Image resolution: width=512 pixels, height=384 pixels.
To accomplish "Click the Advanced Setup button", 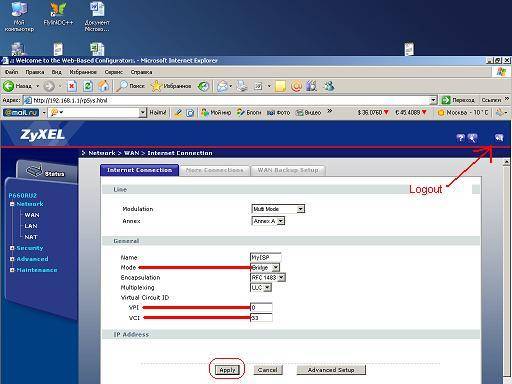I will point(331,370).
